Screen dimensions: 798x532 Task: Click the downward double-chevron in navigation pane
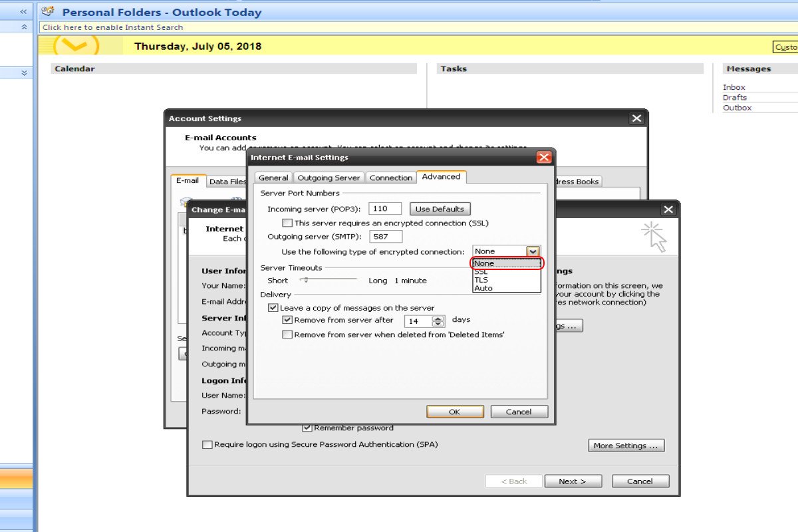[x=25, y=72]
